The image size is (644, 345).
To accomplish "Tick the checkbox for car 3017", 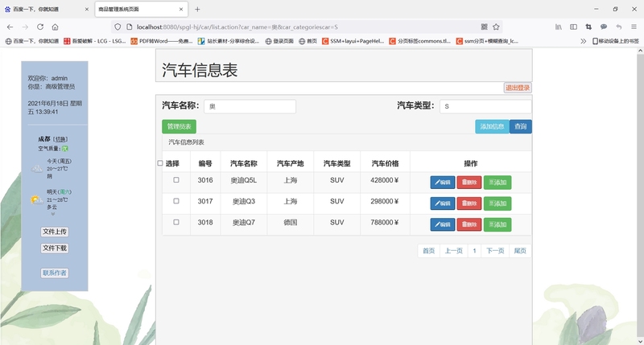I will 176,201.
